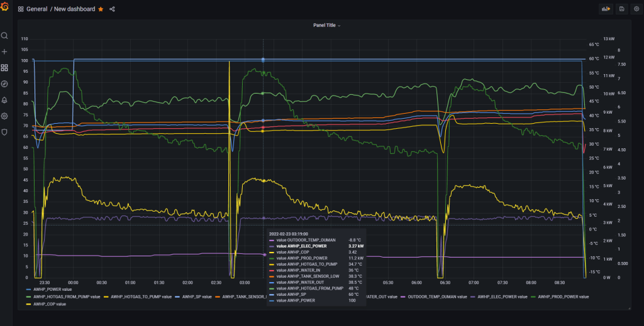
Task: Click the hovered point on purple outdoor temp line
Action: [264, 254]
